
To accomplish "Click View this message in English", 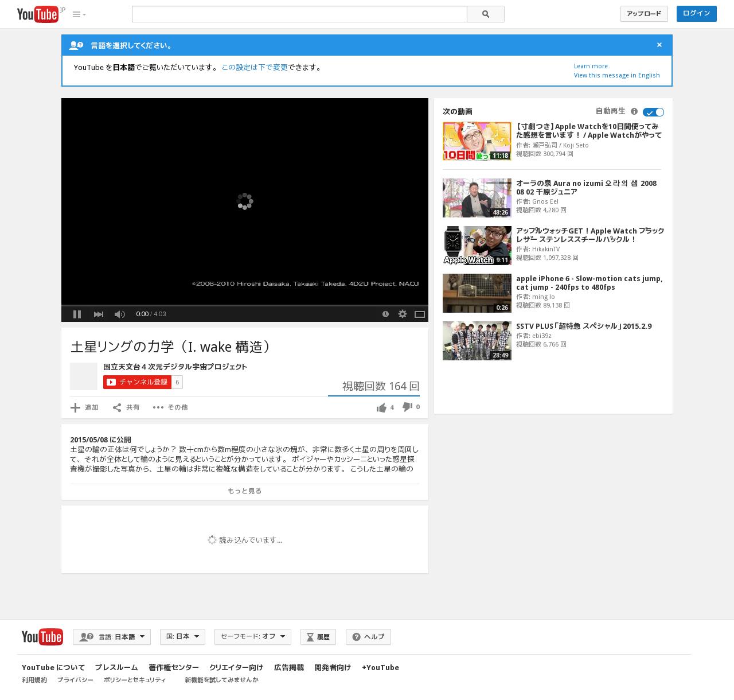I will (x=617, y=75).
